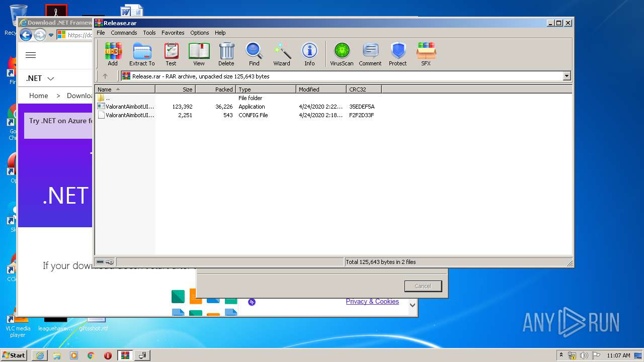Image resolution: width=644 pixels, height=362 pixels.
Task: Show archive Info
Action: [309, 54]
